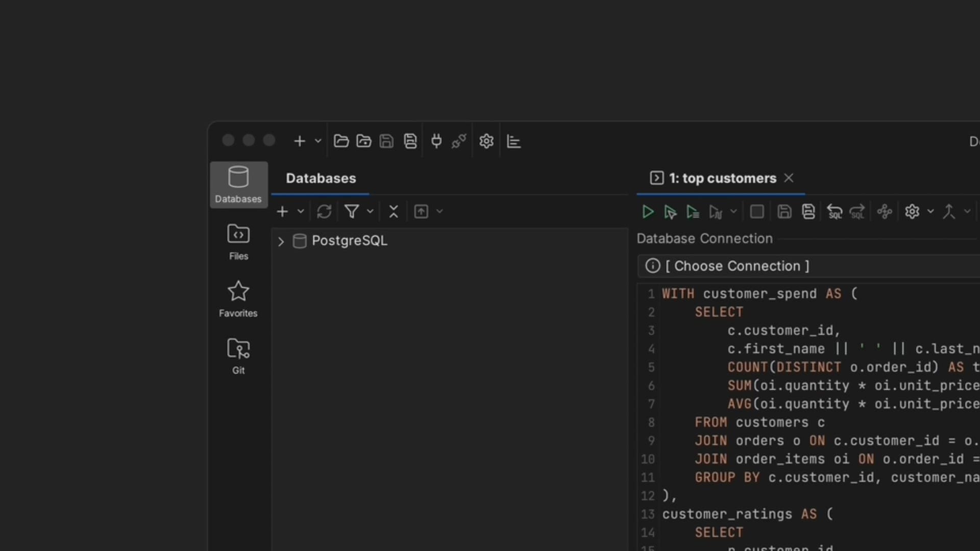The height and width of the screenshot is (551, 980).
Task: Collapse all items in the Databases tree
Action: click(393, 212)
